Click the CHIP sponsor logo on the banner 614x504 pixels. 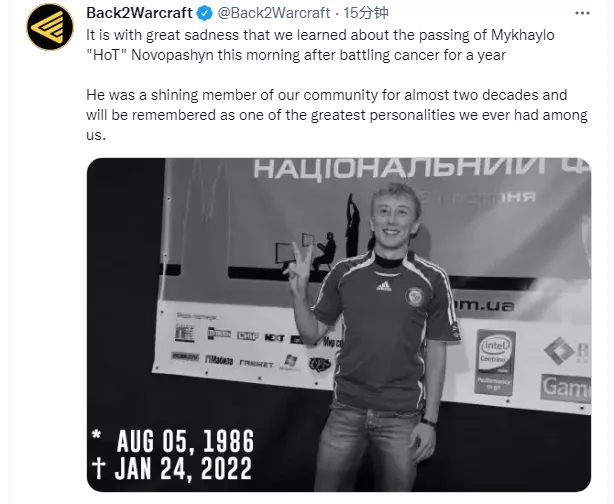click(247, 336)
